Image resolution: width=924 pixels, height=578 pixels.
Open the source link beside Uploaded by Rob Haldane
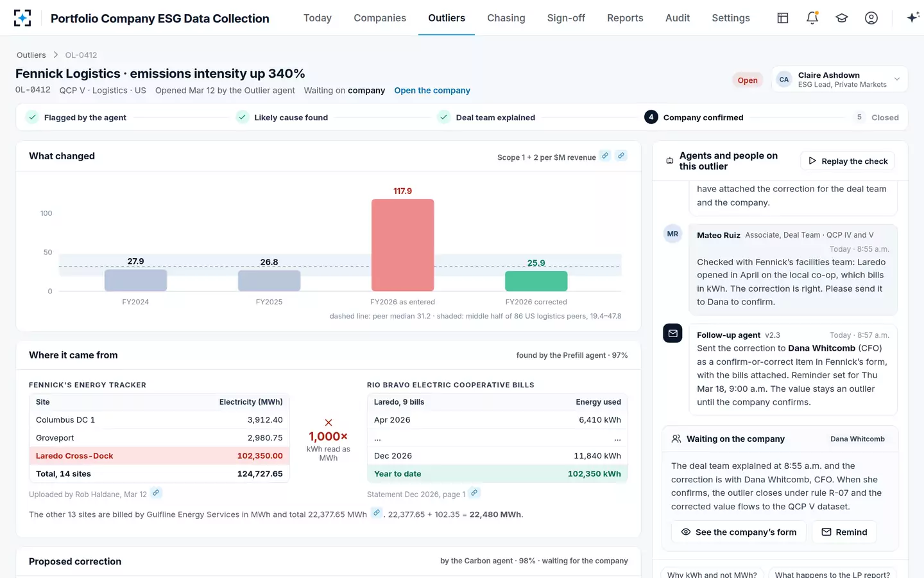156,493
